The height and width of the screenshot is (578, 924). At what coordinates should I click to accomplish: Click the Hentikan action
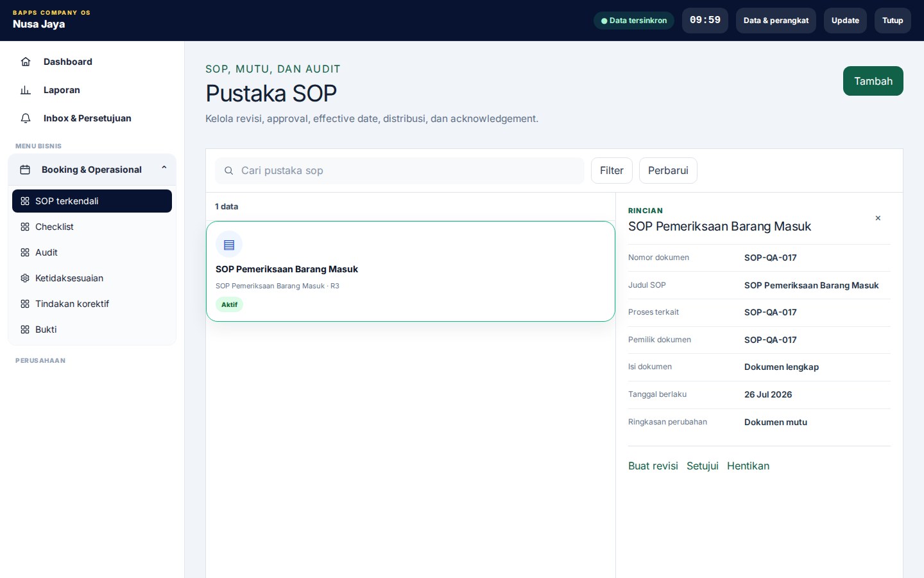[x=748, y=466]
